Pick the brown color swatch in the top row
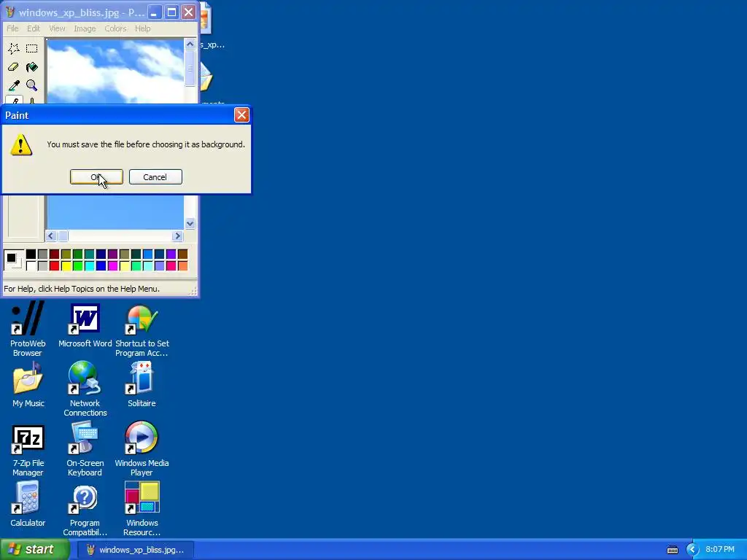 point(182,254)
